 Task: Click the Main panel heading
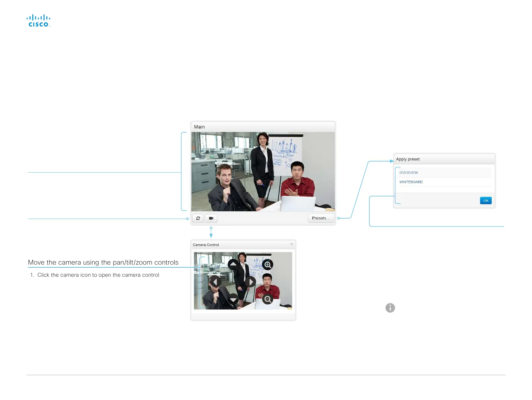[x=199, y=127]
